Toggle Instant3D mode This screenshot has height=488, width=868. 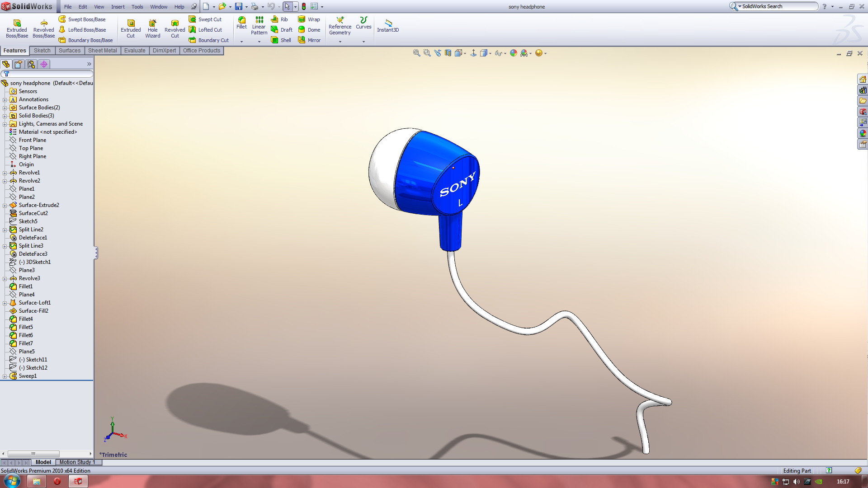coord(388,25)
